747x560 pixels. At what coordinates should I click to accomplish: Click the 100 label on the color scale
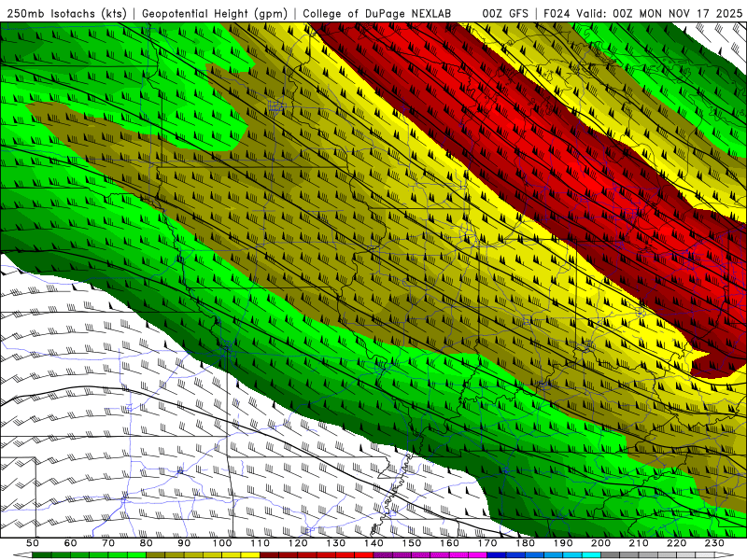(222, 543)
